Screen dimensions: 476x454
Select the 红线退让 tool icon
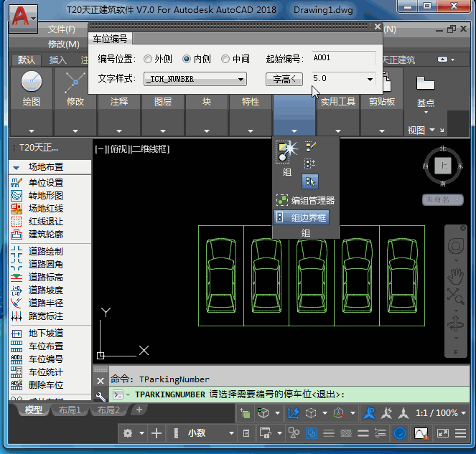click(x=17, y=222)
